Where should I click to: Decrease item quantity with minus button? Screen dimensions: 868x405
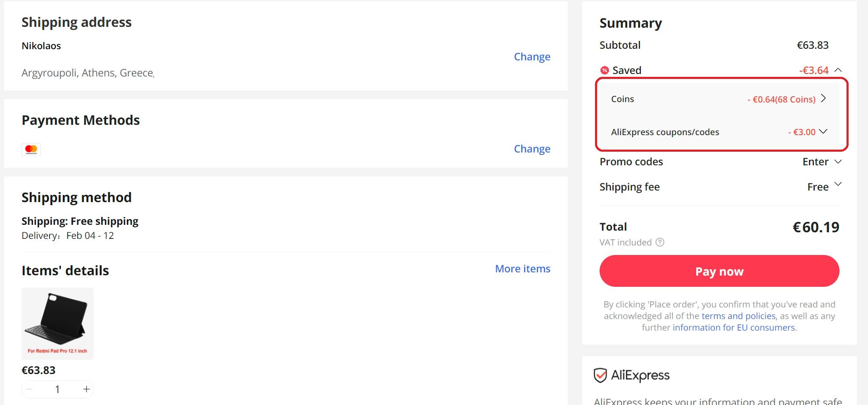tap(29, 389)
